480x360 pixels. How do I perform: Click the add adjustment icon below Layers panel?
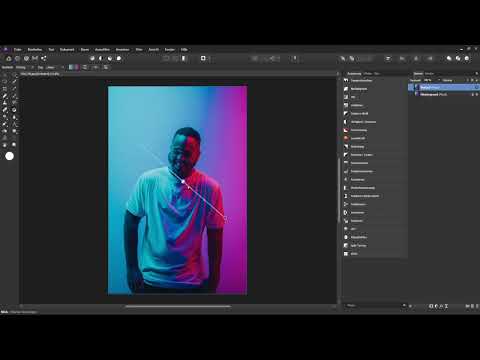click(x=436, y=306)
